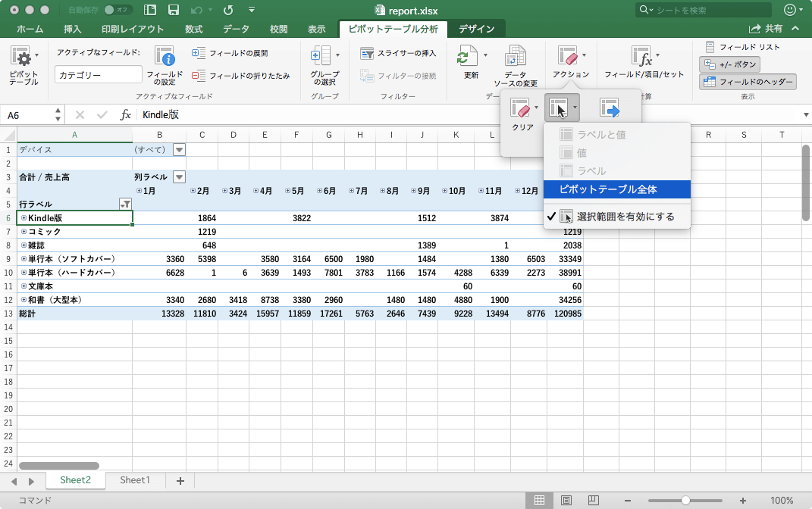Expand the 雑誌 row
This screenshot has width=812, height=509.
point(24,245)
